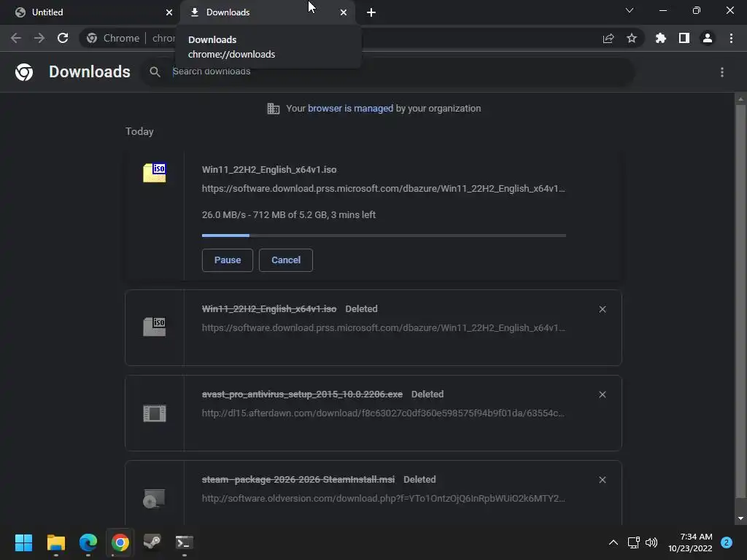747x560 pixels.
Task: Click the page's vertical scrollbar thumb
Action: 740,301
